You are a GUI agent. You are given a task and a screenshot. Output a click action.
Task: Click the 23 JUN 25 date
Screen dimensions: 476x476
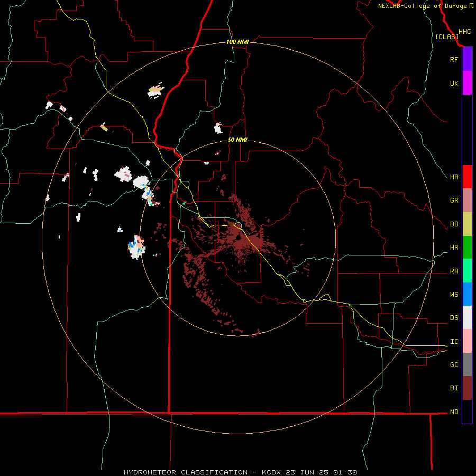pyautogui.click(x=307, y=472)
